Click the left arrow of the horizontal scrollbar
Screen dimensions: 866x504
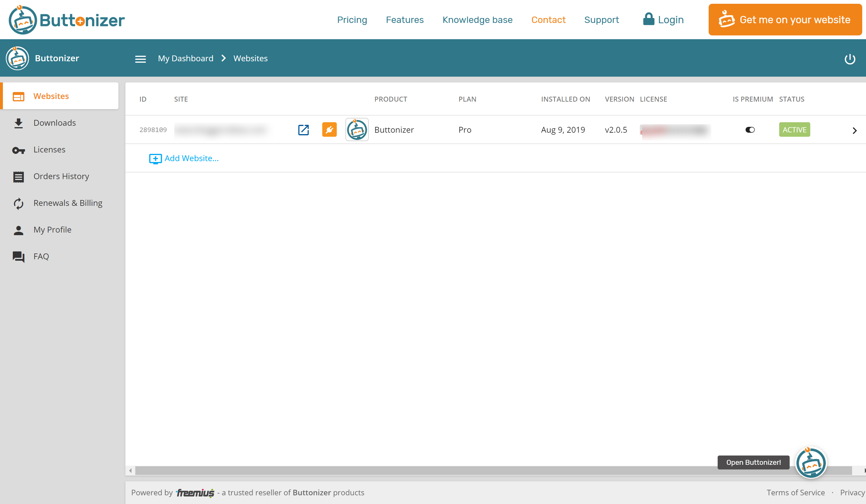130,470
